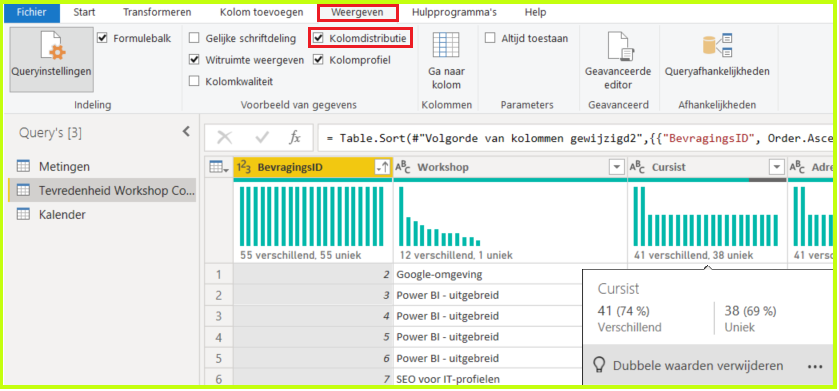The image size is (839, 391).
Task: Switch to the Transformeren tab
Action: pyautogui.click(x=157, y=12)
